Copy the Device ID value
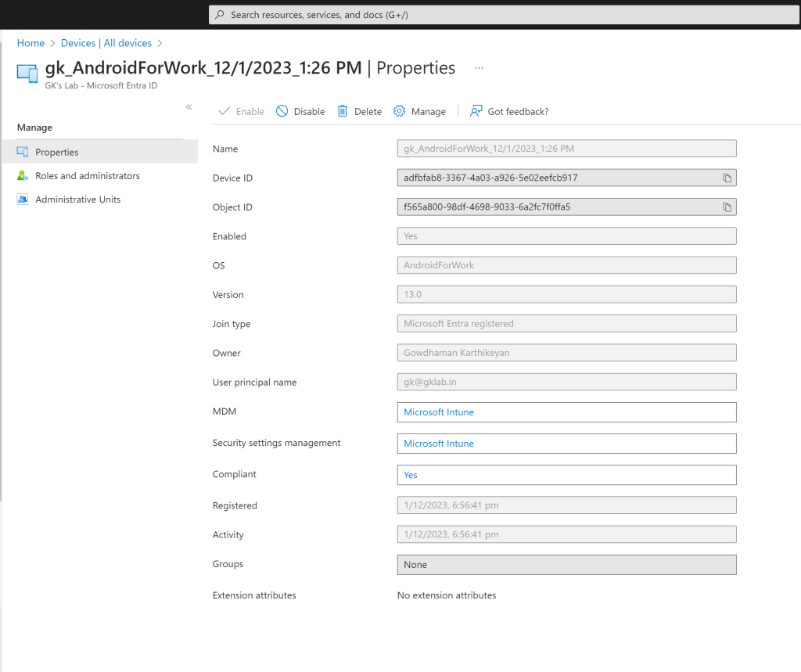Image resolution: width=801 pixels, height=672 pixels. 727,178
